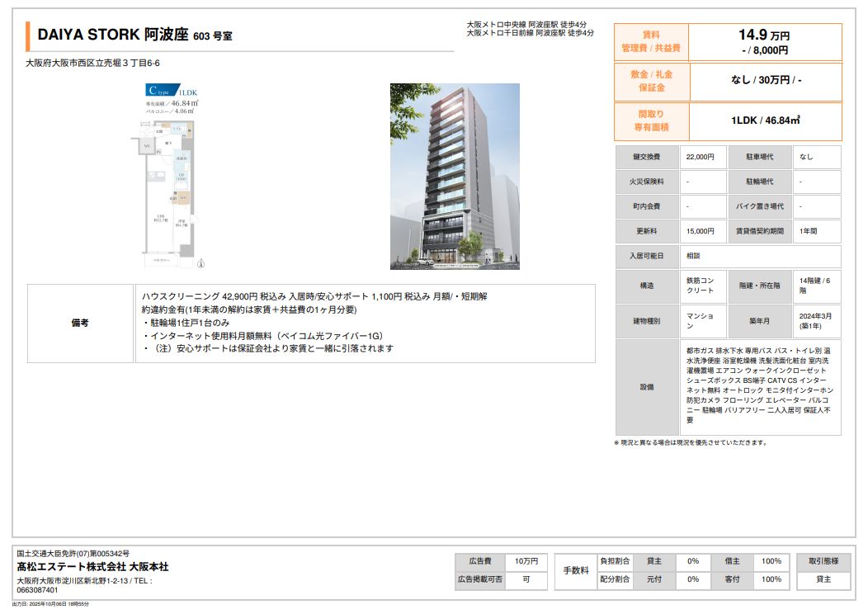
Task: Select the 設備 amenities text block
Action: pyautogui.click(x=759, y=387)
